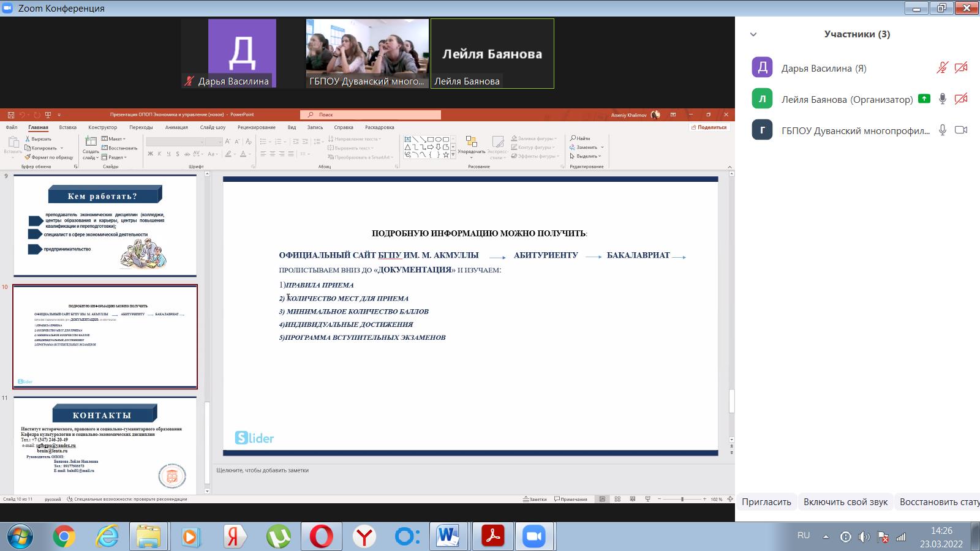
Task: Open Zoom from the Windows taskbar
Action: 533,537
